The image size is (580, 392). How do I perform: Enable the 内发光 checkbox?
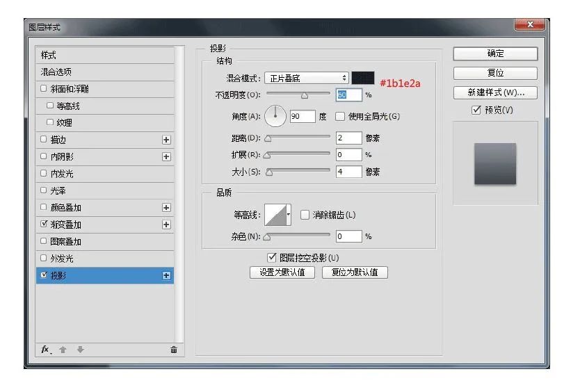pos(44,173)
